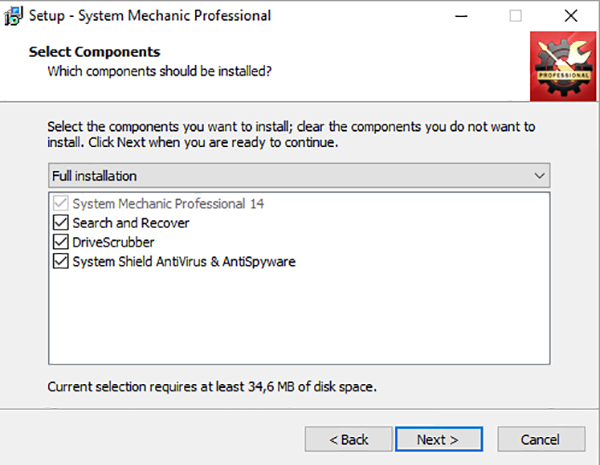The width and height of the screenshot is (600, 465).
Task: Minimize the Setup window
Action: pos(460,16)
